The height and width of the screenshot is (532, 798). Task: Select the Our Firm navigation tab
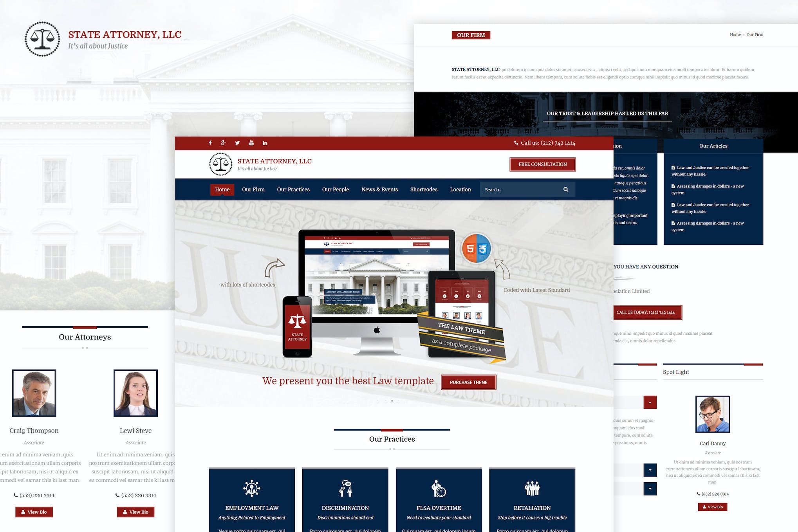(253, 189)
